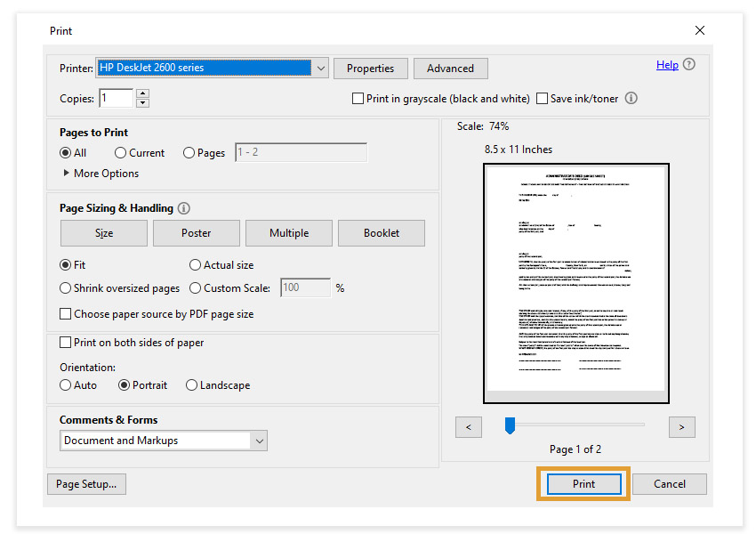Open the Printer dropdown list
Screen dimensions: 756x542
[320, 68]
